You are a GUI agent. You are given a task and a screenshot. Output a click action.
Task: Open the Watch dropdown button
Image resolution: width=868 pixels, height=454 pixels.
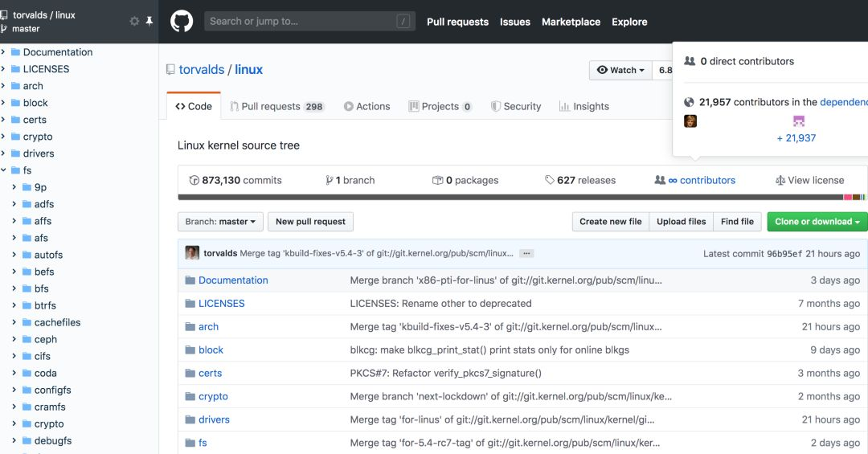click(x=621, y=70)
